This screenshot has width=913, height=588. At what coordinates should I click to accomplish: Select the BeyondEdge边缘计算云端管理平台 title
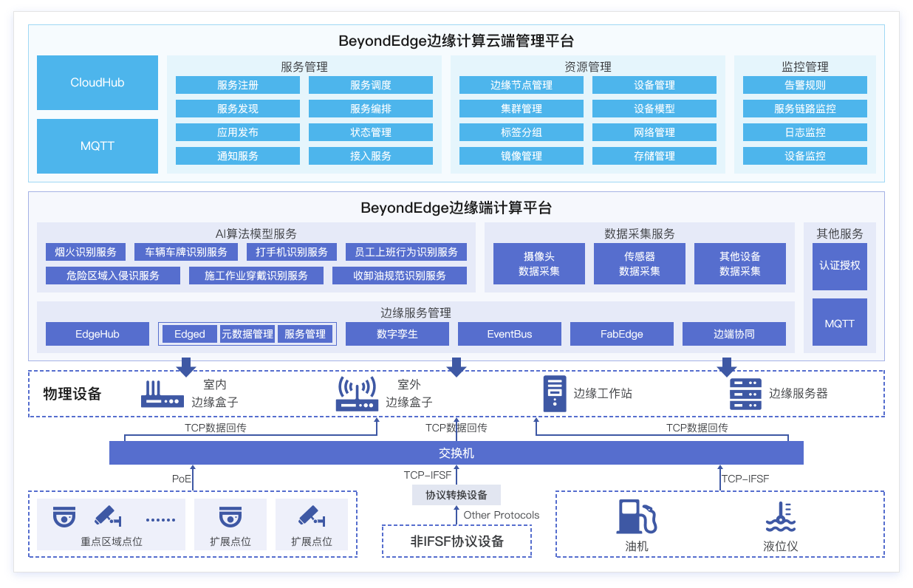pyautogui.click(x=456, y=41)
